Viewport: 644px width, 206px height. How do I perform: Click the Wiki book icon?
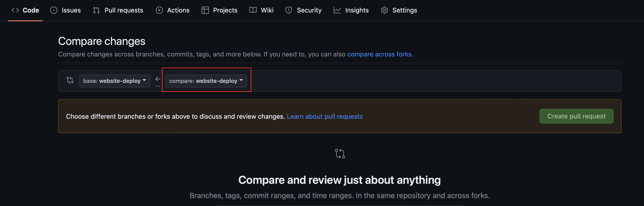point(253,10)
